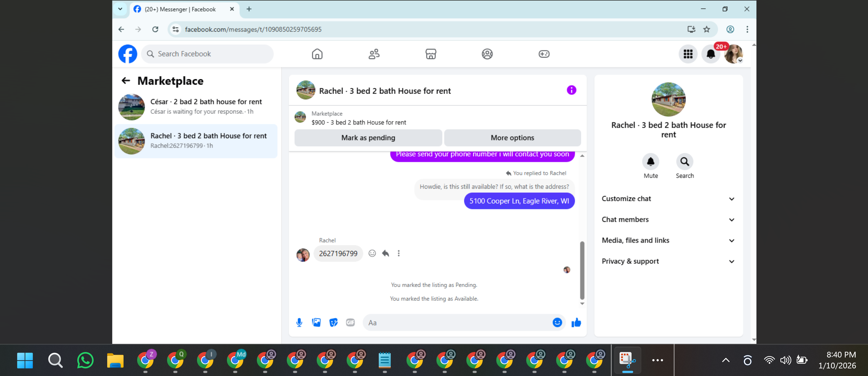Viewport: 868px width, 376px height.
Task: Expand the Chat members section
Action: click(x=668, y=220)
